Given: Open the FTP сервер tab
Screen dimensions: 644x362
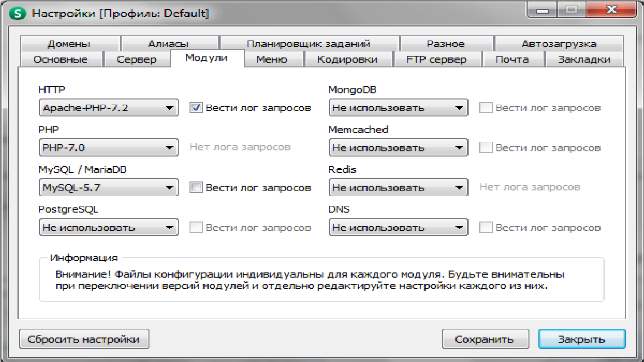Looking at the screenshot, I should coord(437,59).
